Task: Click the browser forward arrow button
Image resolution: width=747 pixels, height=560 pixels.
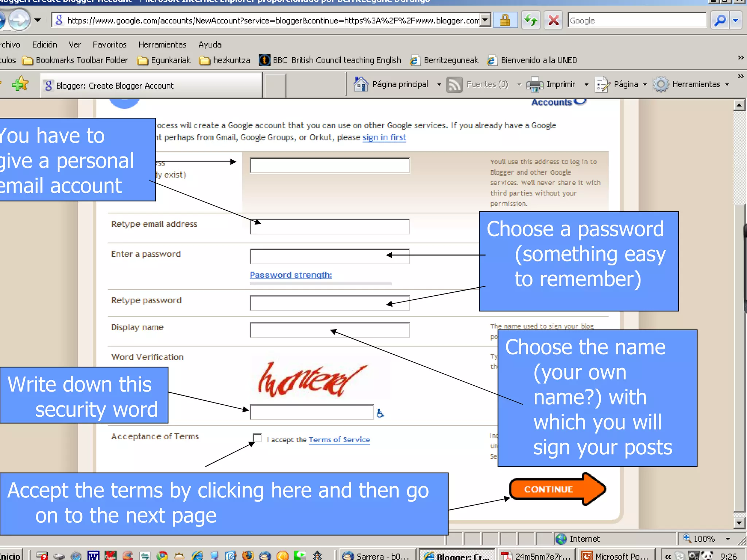Action: (x=19, y=20)
